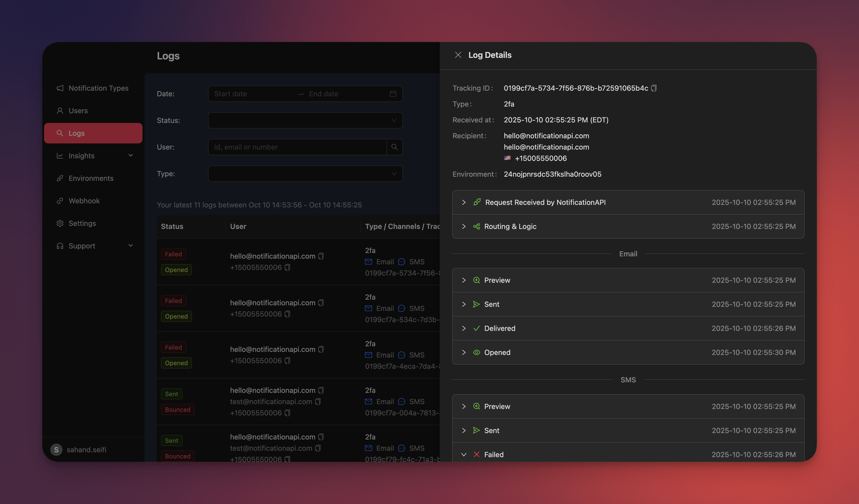Image resolution: width=859 pixels, height=504 pixels.
Task: Open the Status filter dropdown
Action: (305, 120)
